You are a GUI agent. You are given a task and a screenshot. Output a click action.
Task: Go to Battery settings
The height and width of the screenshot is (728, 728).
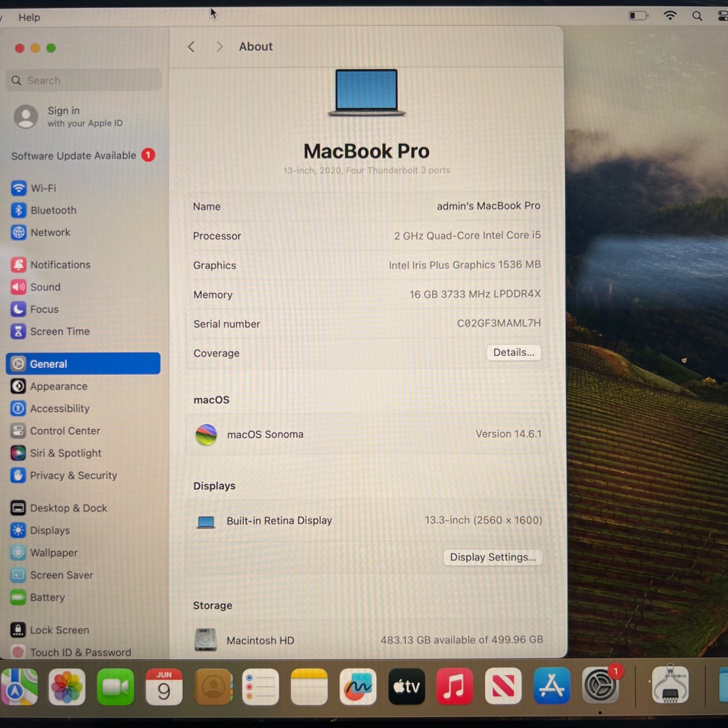(x=38, y=597)
